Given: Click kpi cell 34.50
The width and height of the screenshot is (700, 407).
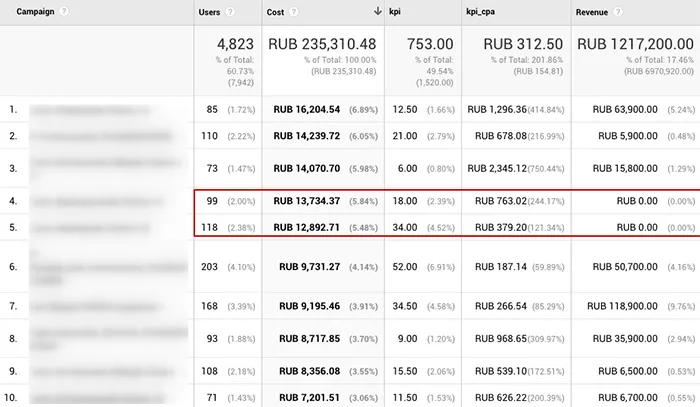Looking at the screenshot, I should point(405,306).
